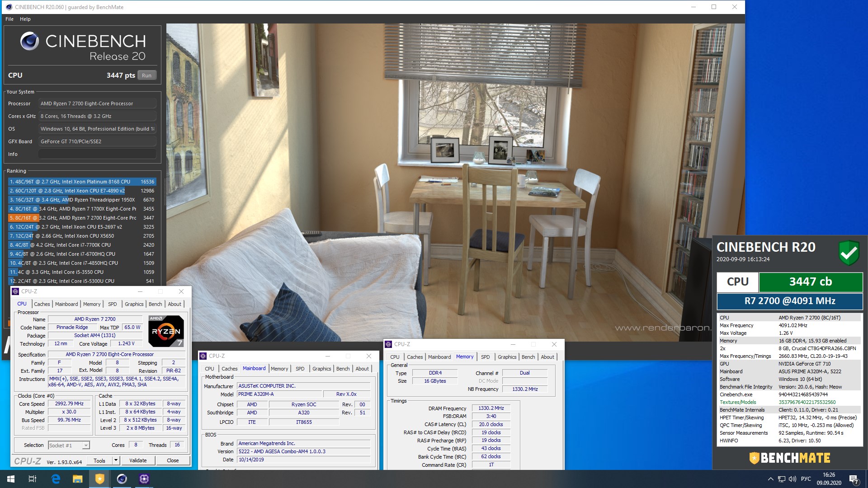Viewport: 868px width, 488px height.
Task: Switch the РУС input language indicator
Action: coord(806,479)
